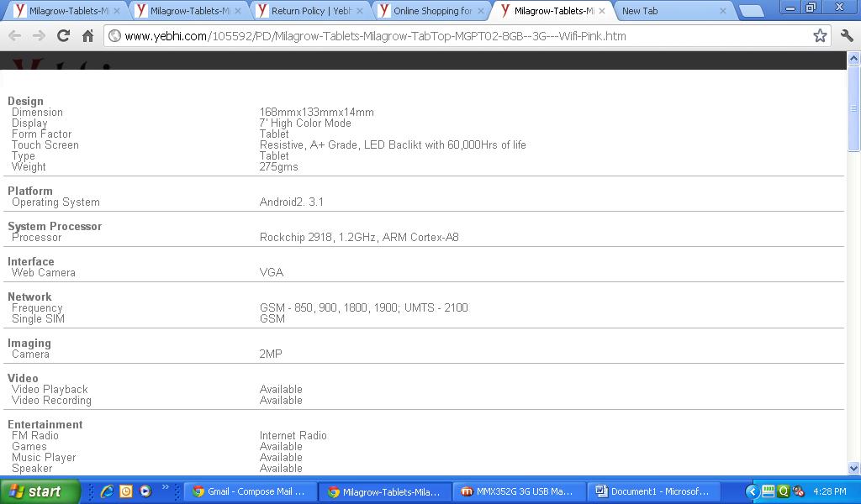Click the globe site info icon

tap(114, 36)
